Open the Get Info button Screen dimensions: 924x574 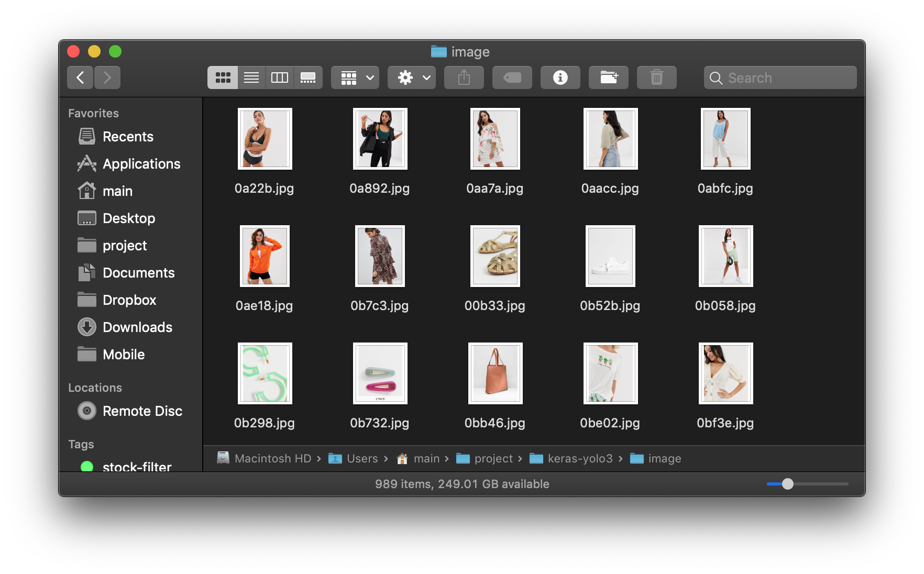pos(560,78)
